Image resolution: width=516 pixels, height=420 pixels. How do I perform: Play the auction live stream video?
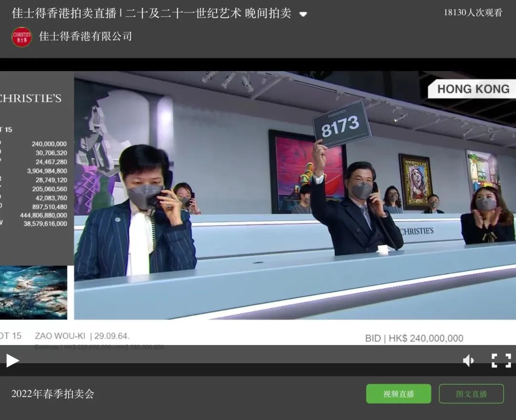coord(12,360)
